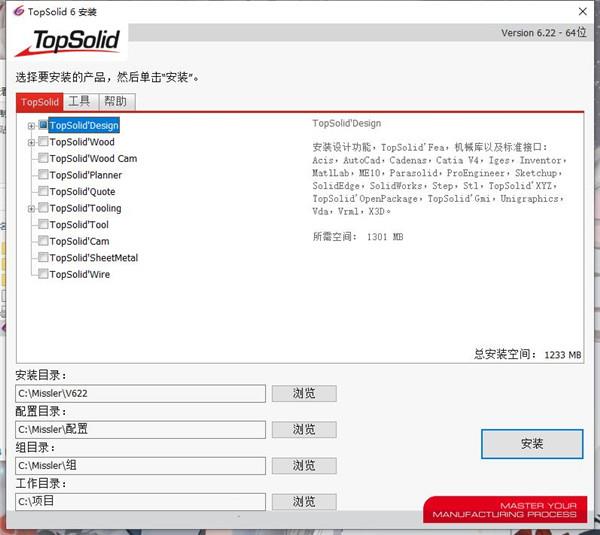The height and width of the screenshot is (535, 600).
Task: Expand the TopSolid'Tooling tree node
Action: 31,209
